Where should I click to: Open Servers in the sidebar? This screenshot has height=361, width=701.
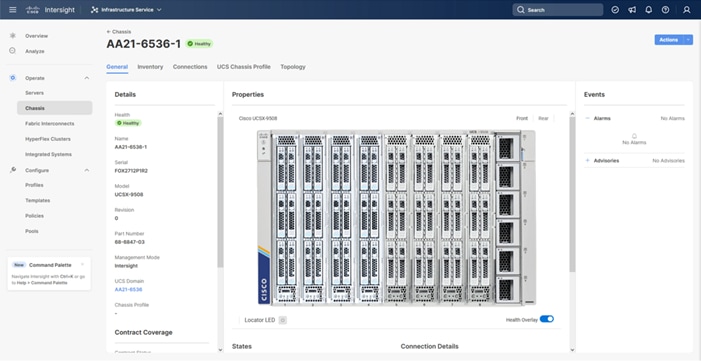(x=34, y=93)
